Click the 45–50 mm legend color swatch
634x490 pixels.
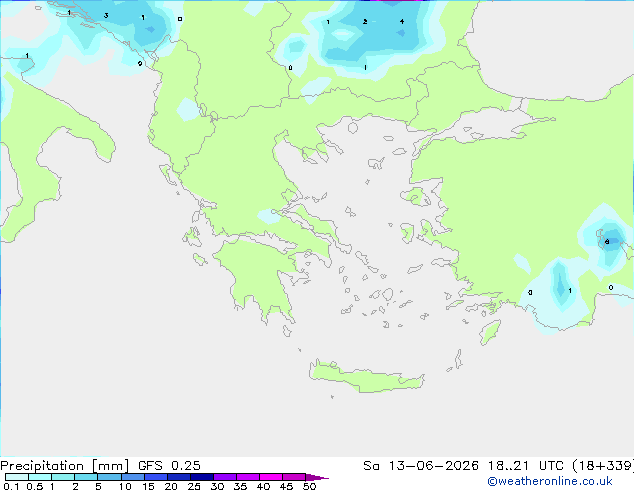[x=294, y=477]
